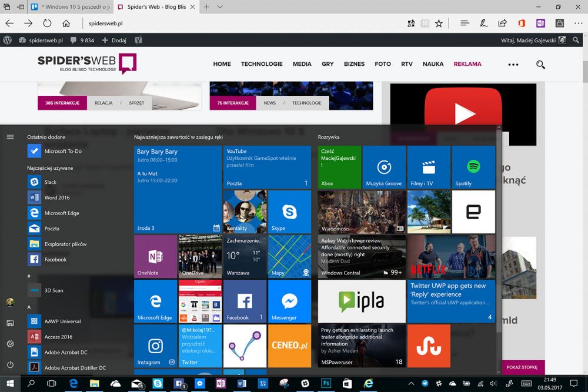This screenshot has height=392, width=588.
Task: Open Windows Start button
Action: tap(10, 383)
